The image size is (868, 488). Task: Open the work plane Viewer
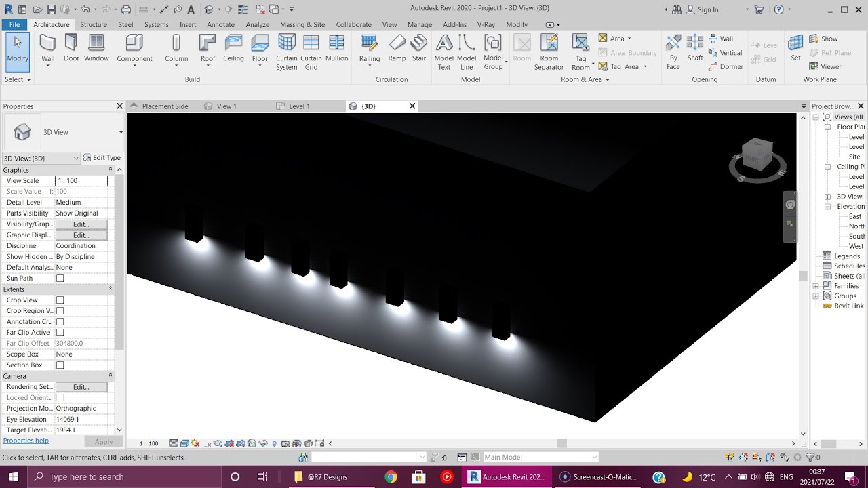pos(825,66)
